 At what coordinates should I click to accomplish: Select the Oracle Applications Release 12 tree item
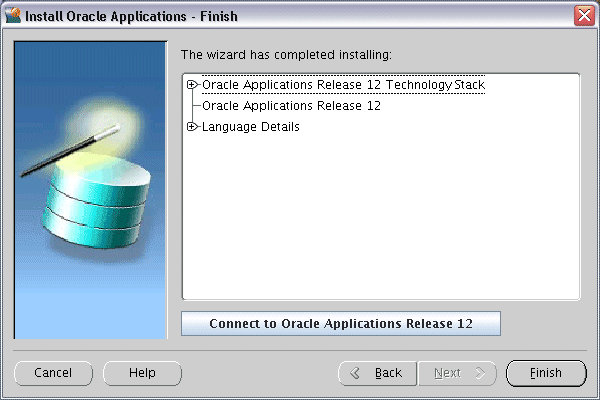(291, 106)
